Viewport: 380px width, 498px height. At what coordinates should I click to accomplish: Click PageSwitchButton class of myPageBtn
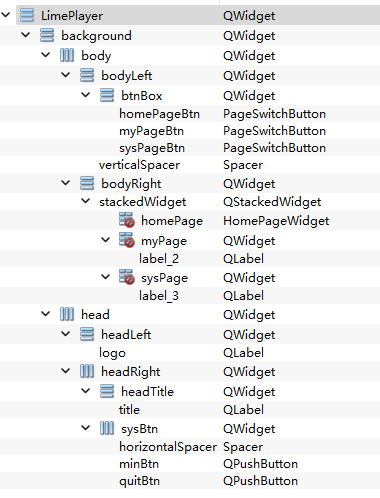point(274,131)
